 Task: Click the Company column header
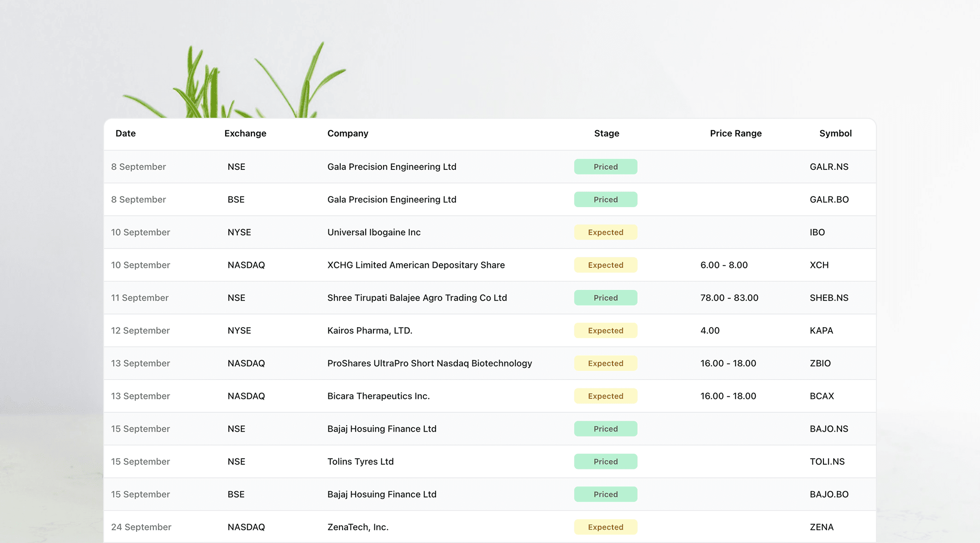(x=348, y=133)
